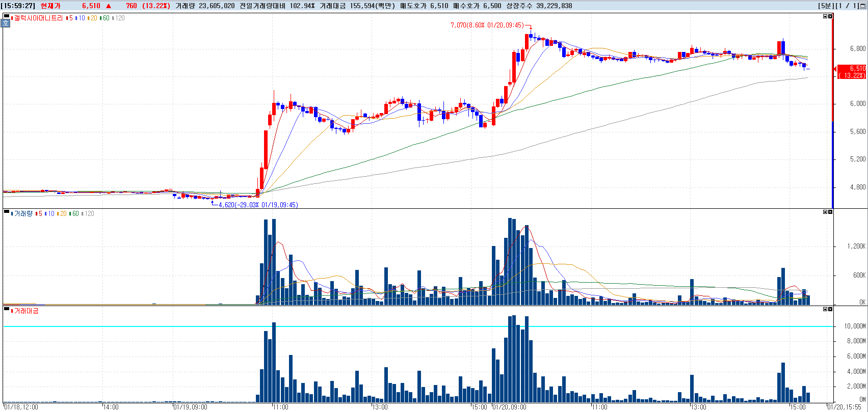868x412 pixels.
Task: Click the 01/20,09:00 time axis label
Action: coord(509,407)
